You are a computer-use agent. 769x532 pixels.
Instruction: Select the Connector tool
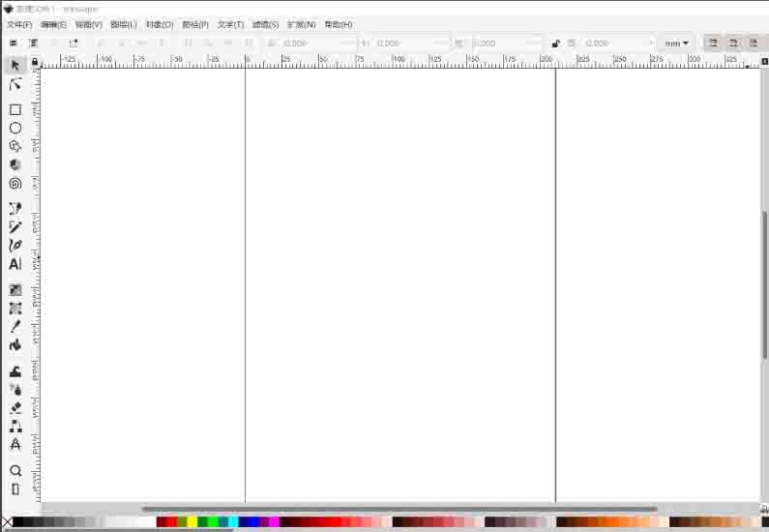[x=15, y=427]
